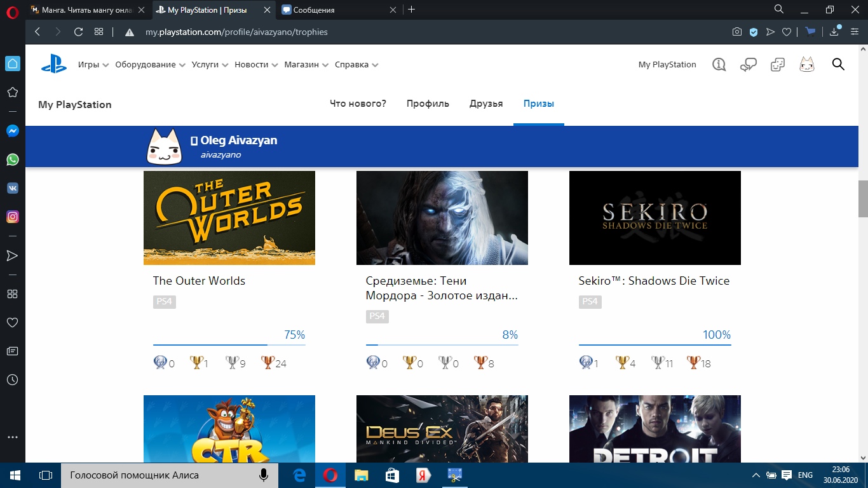
Task: Click the sidebar home icon
Action: click(x=13, y=64)
